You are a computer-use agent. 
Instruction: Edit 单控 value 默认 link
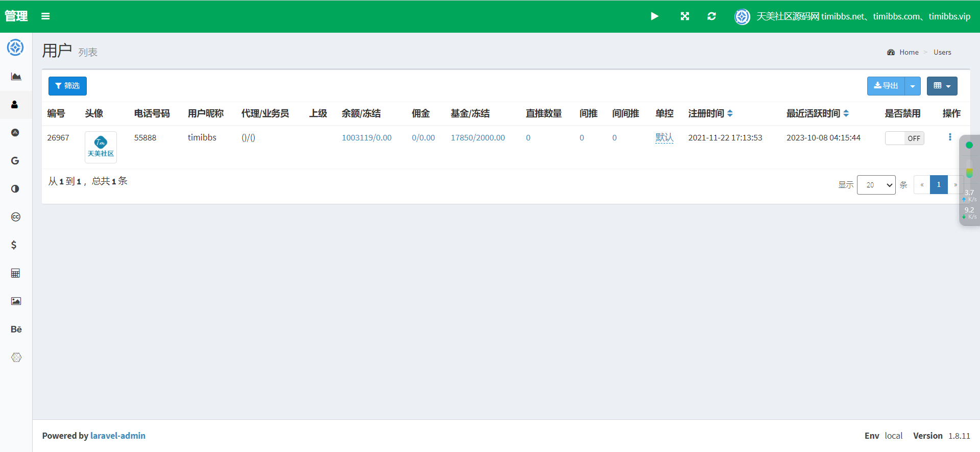tap(665, 138)
